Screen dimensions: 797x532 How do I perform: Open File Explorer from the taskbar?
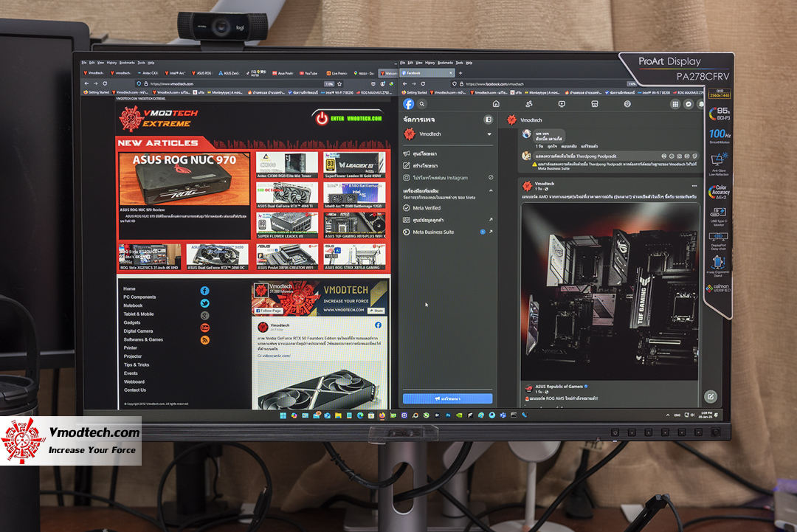(x=338, y=415)
